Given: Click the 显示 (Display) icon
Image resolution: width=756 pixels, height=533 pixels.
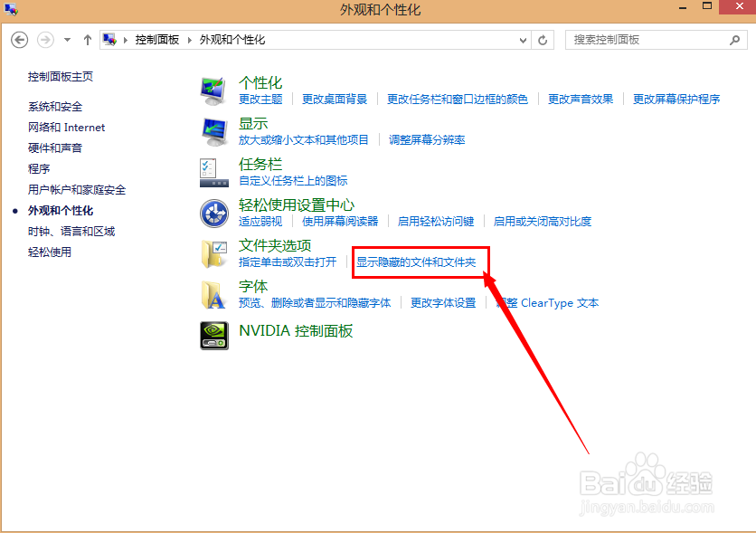Looking at the screenshot, I should coord(214,128).
